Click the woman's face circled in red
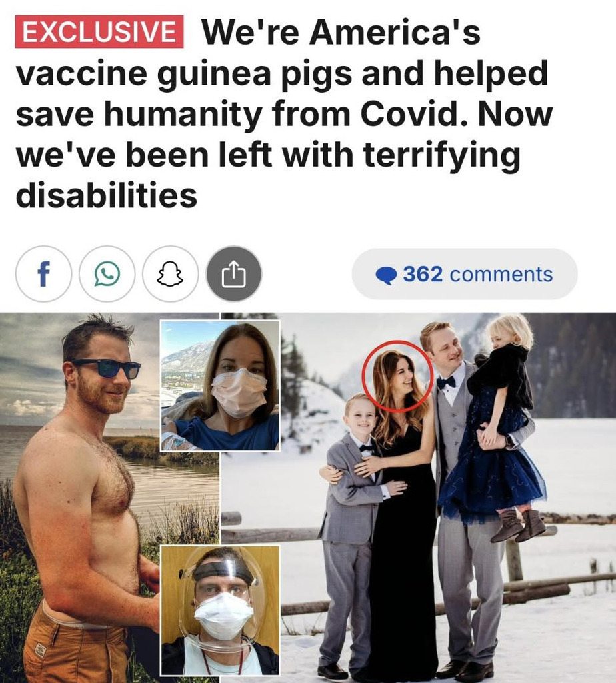This screenshot has height=683, width=616. coord(397,376)
